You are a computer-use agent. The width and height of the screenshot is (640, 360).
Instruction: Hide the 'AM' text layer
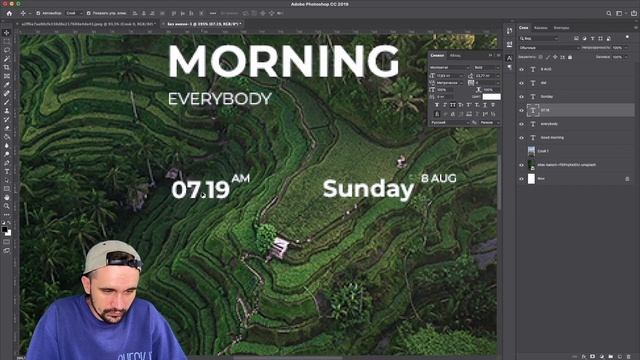click(x=521, y=83)
